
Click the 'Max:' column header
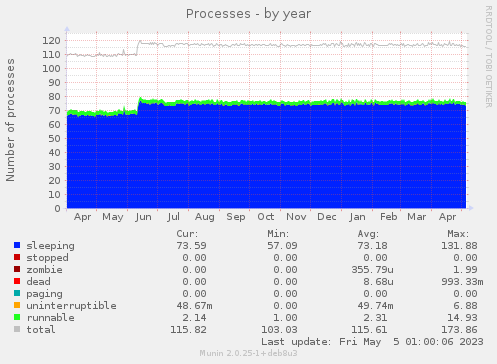pos(458,234)
